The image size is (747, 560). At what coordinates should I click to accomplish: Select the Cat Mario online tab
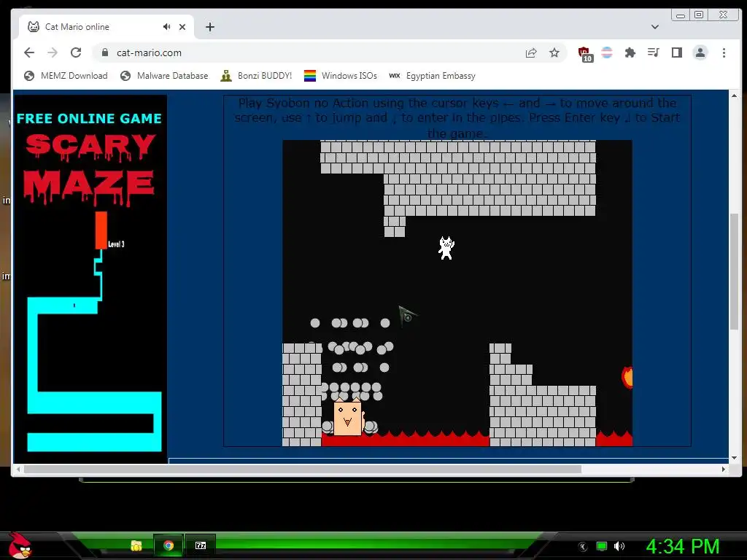(x=107, y=27)
